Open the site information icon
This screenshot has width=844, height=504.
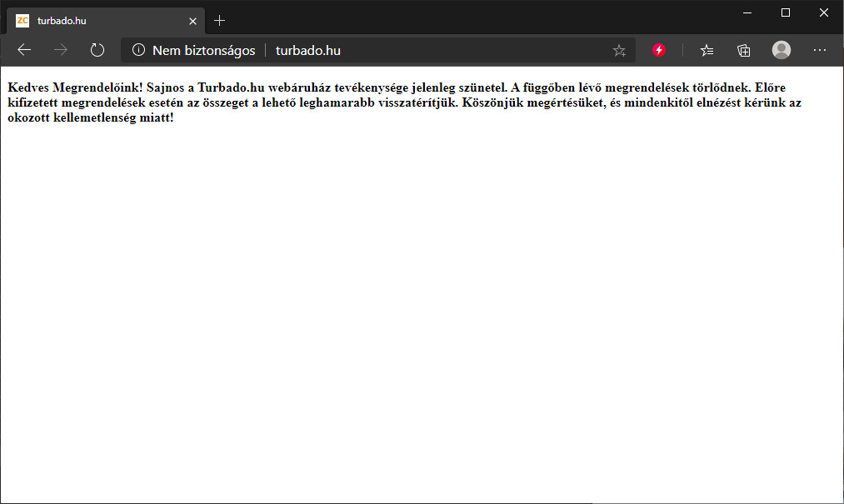coord(138,50)
